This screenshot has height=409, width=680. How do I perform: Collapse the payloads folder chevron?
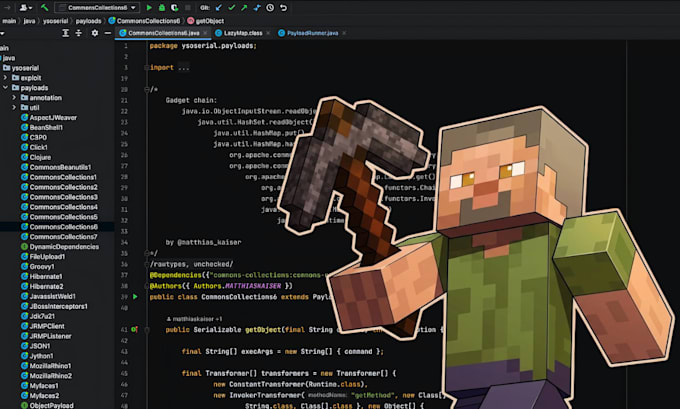tap(5, 88)
